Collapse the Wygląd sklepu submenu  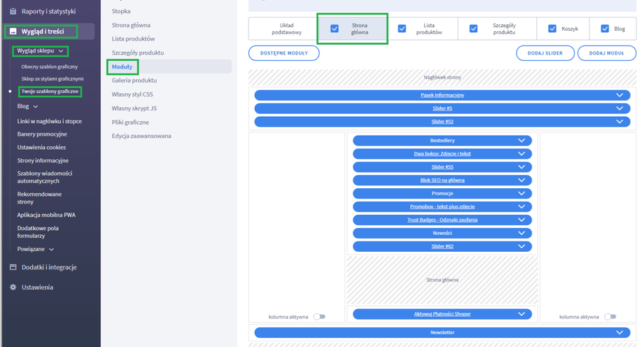point(62,51)
